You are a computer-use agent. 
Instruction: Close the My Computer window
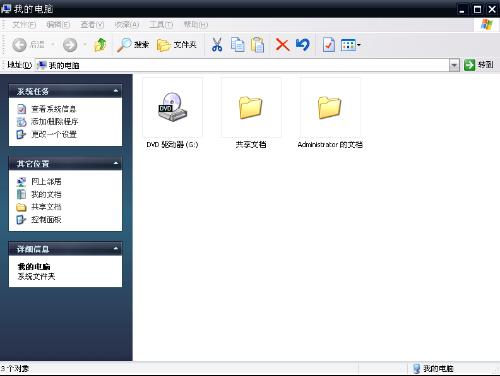tap(492, 9)
